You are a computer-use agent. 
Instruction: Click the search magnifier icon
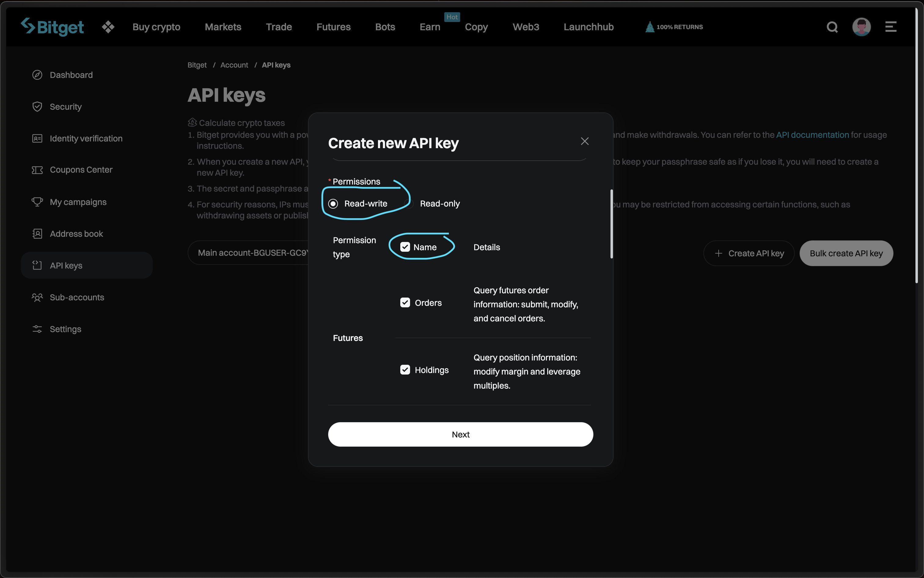(832, 27)
